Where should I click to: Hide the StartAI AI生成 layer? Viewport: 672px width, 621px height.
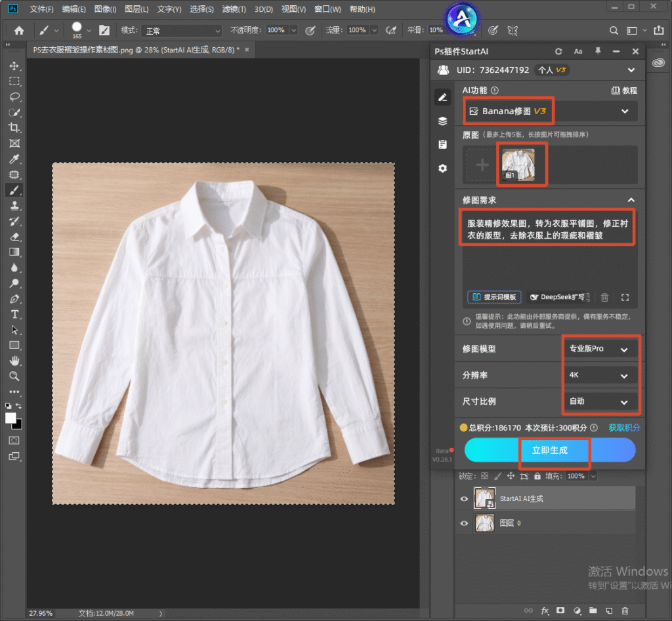click(x=464, y=498)
